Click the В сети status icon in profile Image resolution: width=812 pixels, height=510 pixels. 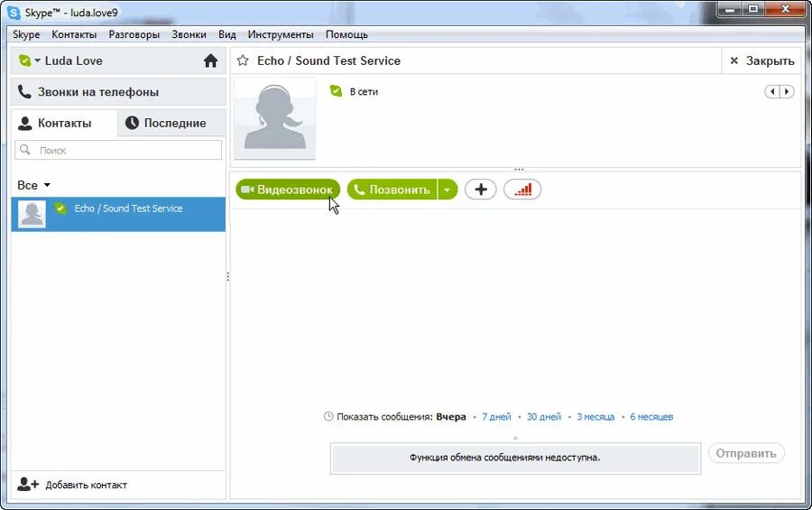[x=337, y=91]
